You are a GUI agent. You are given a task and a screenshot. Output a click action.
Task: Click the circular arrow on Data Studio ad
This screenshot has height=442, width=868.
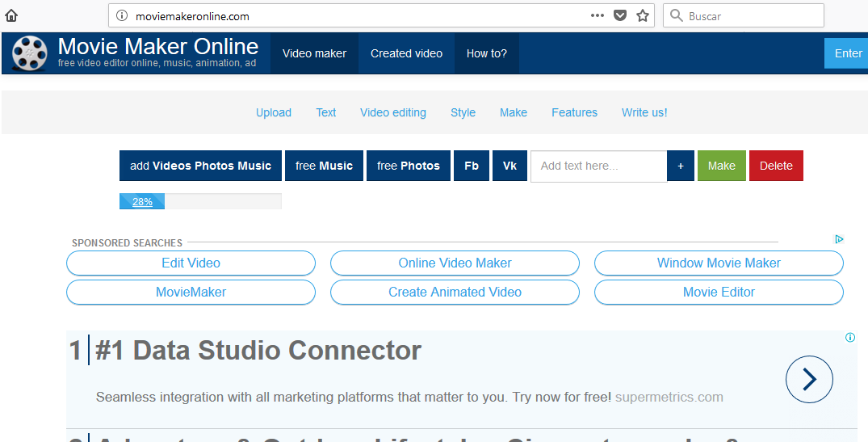(x=809, y=380)
